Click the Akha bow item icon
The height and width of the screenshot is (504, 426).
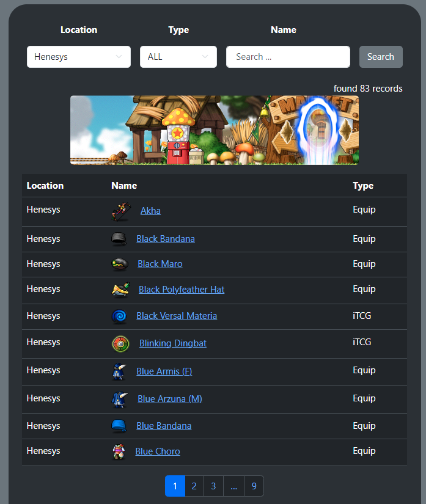121,212
